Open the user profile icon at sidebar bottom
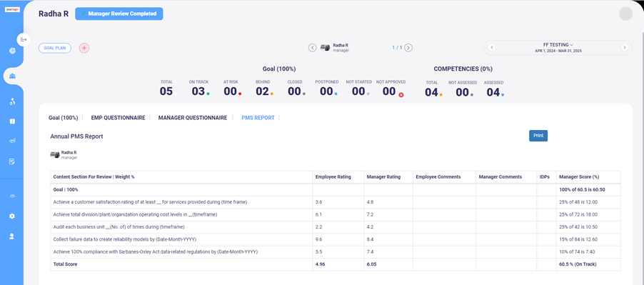The image size is (644, 285). (12, 236)
